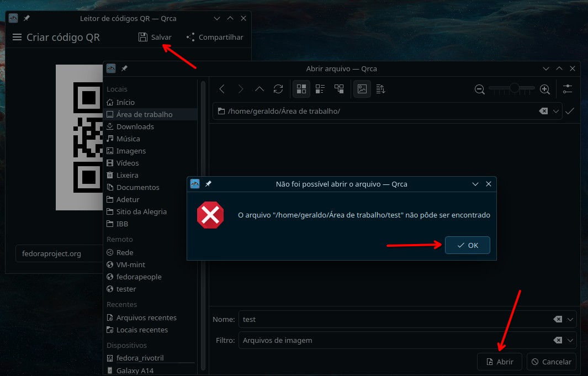
Task: Select the tester remote location
Action: pos(150,289)
